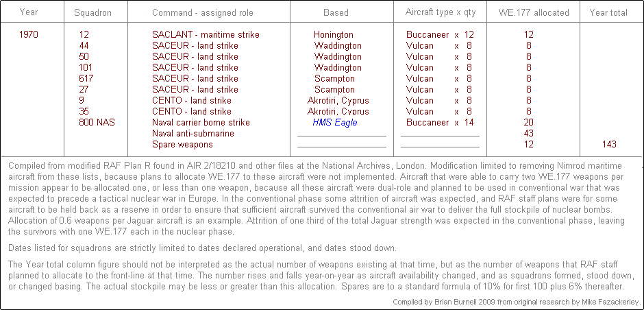Select the Buccaneer x 12 aircraft entry
644x310 pixels.
pyautogui.click(x=440, y=35)
